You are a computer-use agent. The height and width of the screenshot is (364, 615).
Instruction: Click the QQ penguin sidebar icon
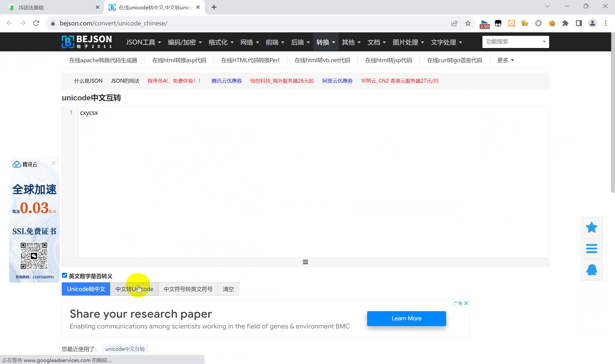tap(591, 270)
